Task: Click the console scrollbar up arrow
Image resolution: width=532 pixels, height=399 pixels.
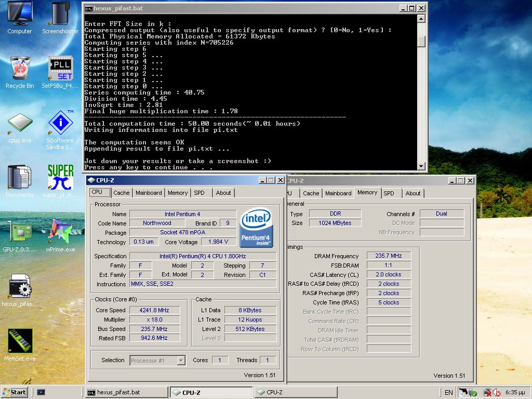Action: (421, 18)
